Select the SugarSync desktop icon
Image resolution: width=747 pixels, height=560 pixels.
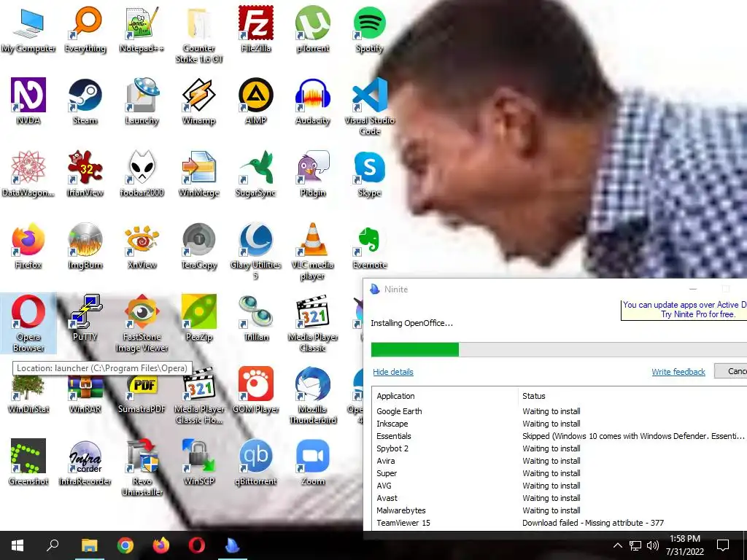256,174
